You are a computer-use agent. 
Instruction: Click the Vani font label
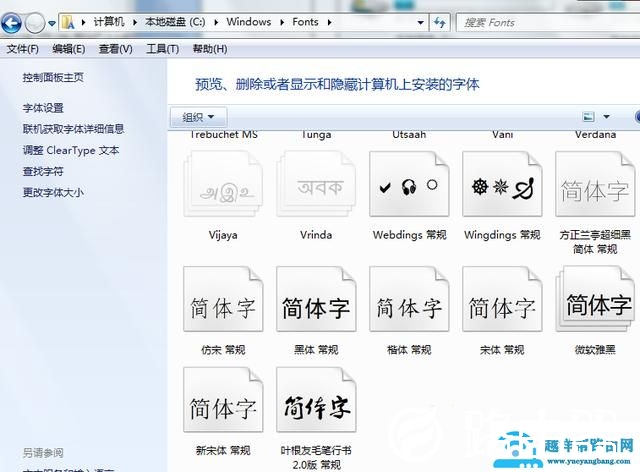pyautogui.click(x=502, y=134)
